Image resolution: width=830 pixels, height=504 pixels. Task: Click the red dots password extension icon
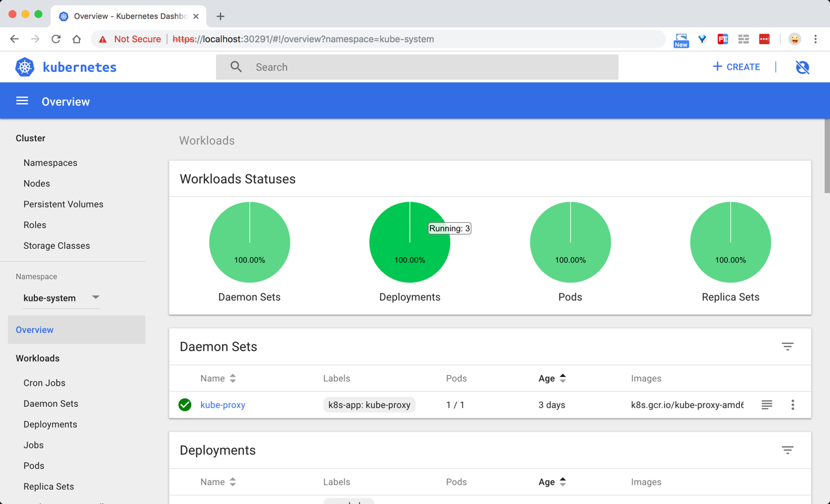pos(765,40)
